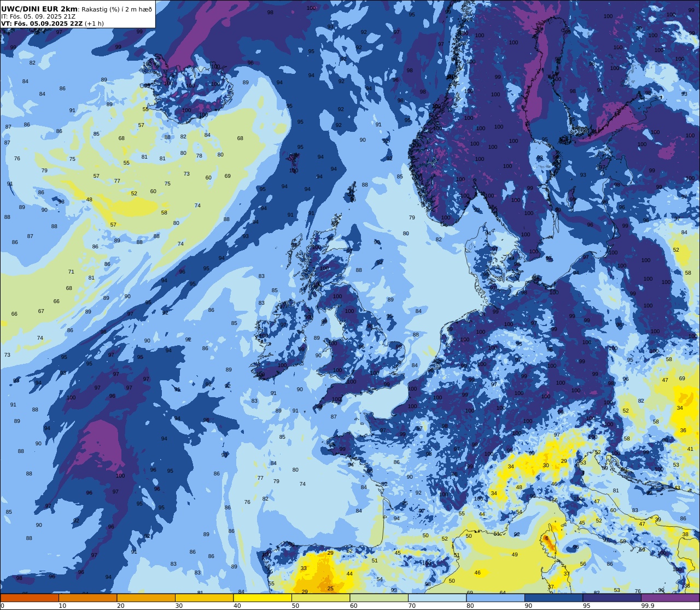Image resolution: width=700 pixels, height=610 pixels.
Task: Click the humidity value "25" over northern Spain
Action: (330, 588)
